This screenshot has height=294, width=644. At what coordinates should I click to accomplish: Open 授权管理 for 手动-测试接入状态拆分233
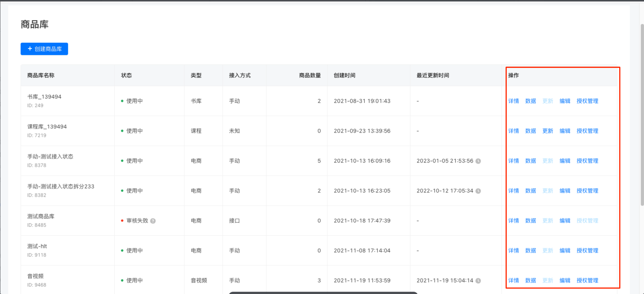coord(587,191)
